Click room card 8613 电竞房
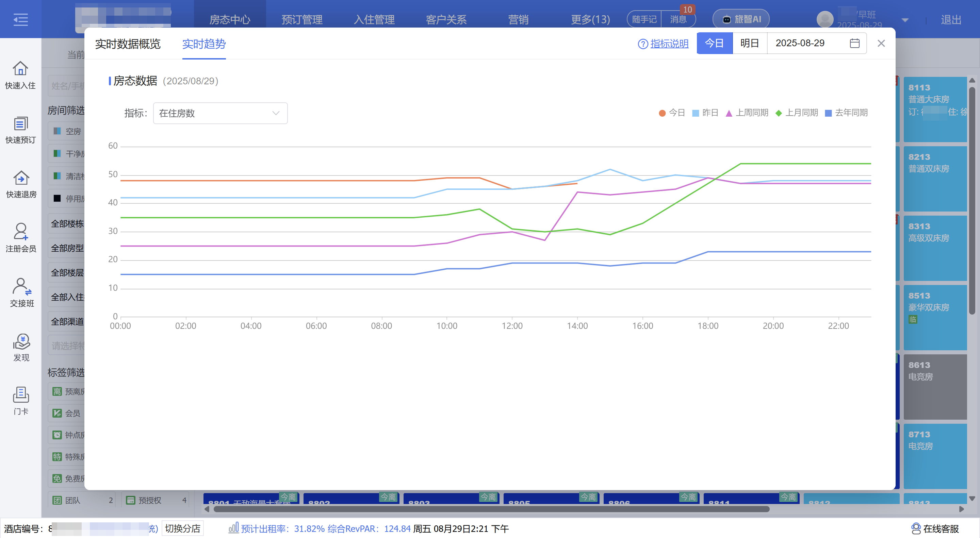This screenshot has width=980, height=538. 935,387
